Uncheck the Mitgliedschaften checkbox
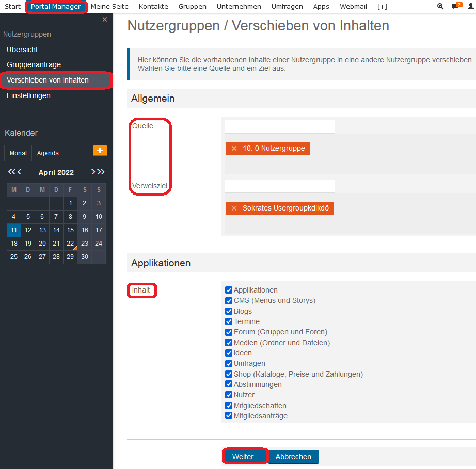Screen dimensions: 476x469 (229, 405)
